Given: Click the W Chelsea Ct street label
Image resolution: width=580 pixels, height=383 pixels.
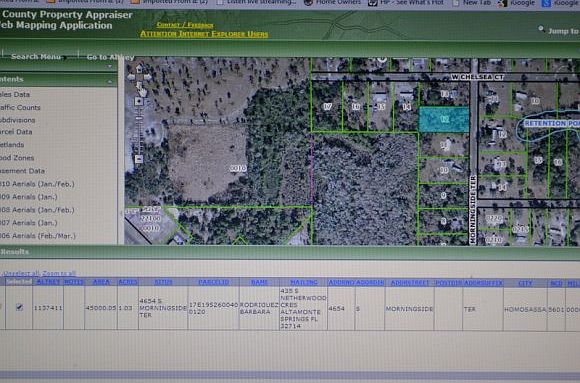Looking at the screenshot, I should pos(477,77).
